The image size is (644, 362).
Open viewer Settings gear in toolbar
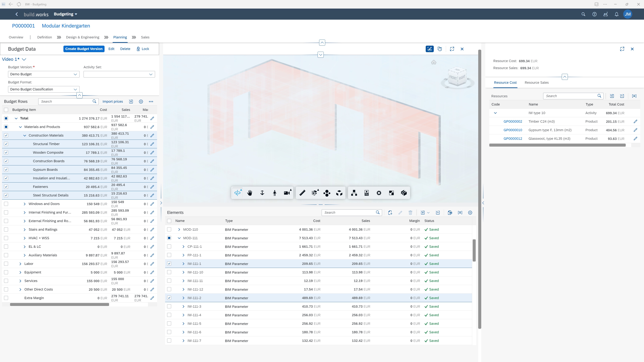[x=379, y=193]
